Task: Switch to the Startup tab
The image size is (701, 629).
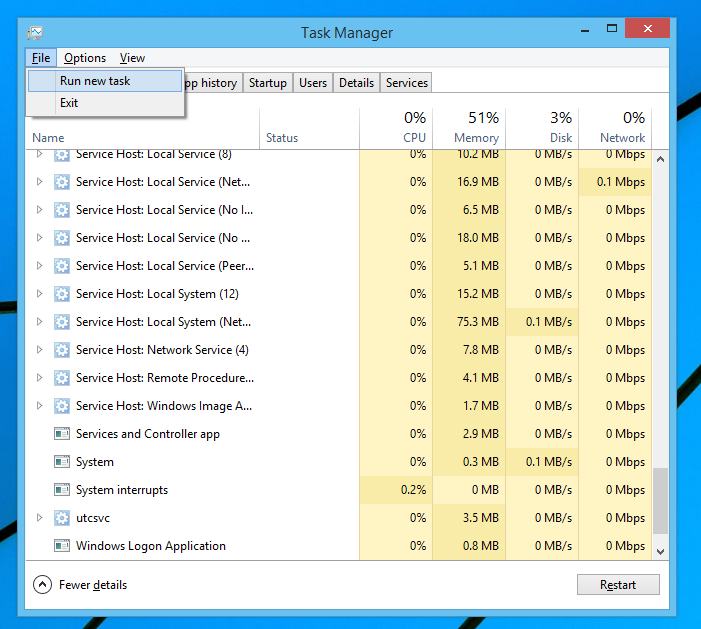Action: click(268, 83)
